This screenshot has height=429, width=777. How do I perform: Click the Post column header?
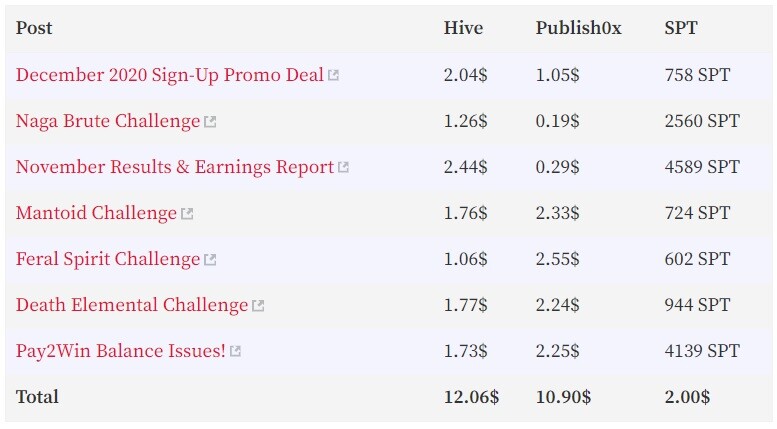(x=34, y=28)
